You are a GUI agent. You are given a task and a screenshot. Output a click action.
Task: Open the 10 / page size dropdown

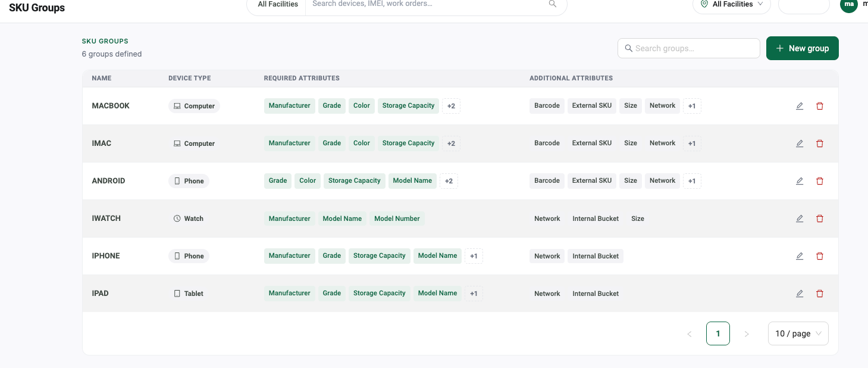798,333
